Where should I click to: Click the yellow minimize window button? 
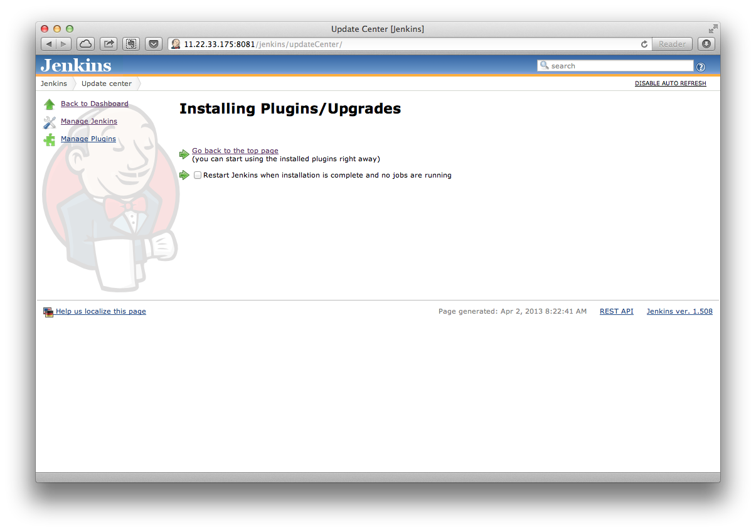tap(57, 29)
